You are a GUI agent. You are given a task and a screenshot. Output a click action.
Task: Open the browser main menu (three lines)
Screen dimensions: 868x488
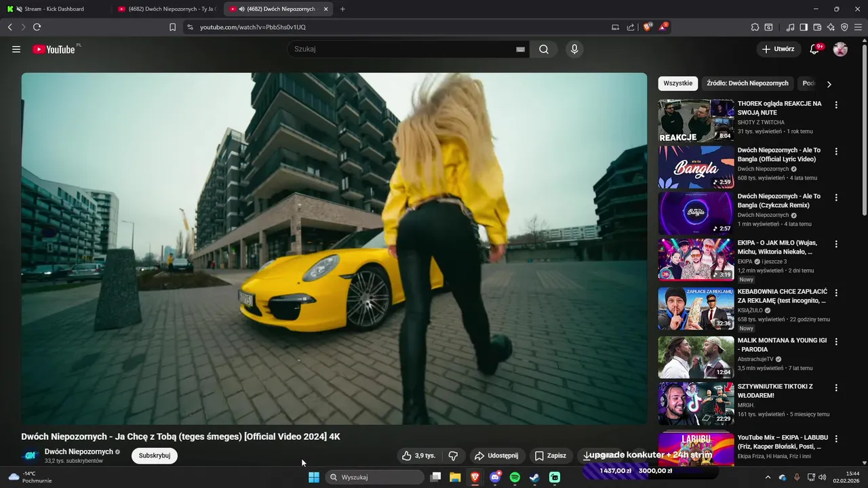859,27
